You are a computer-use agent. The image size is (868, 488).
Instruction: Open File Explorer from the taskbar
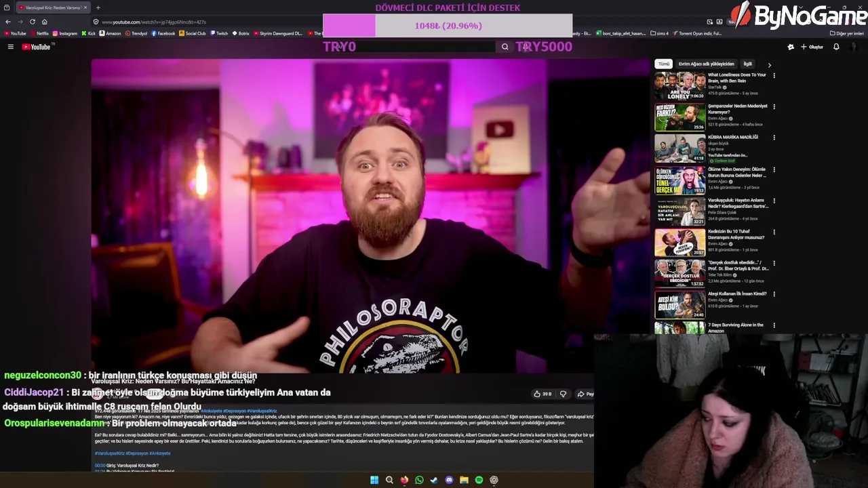(x=464, y=480)
